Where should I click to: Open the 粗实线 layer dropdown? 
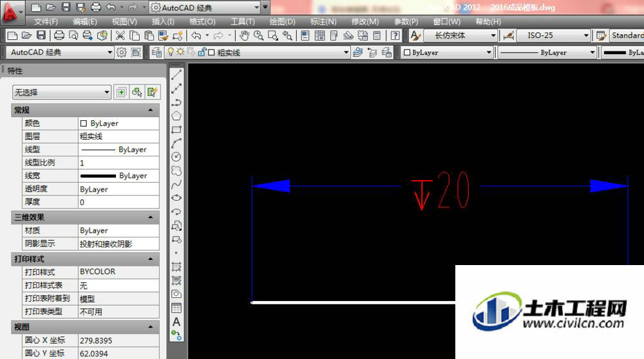tap(346, 53)
